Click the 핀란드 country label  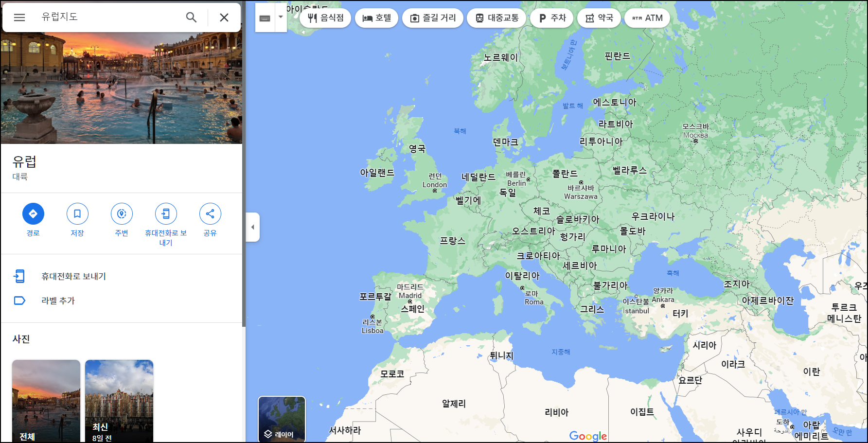(617, 56)
